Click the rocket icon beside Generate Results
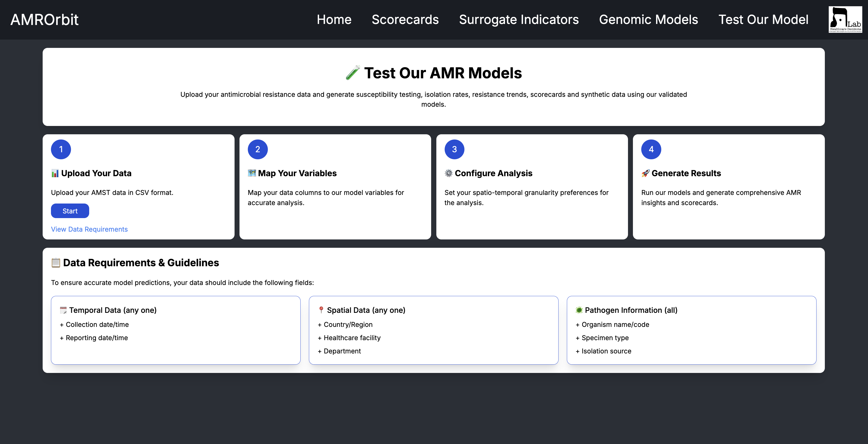The width and height of the screenshot is (868, 444). [x=645, y=173]
